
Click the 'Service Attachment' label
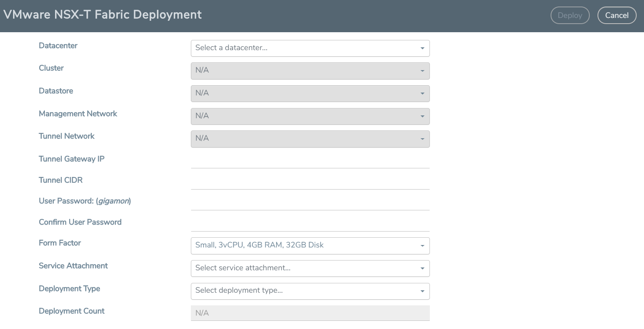tap(73, 266)
